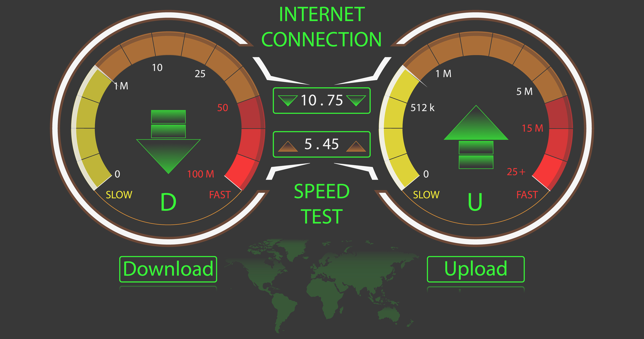This screenshot has width=644, height=339.
Task: Click the left orange triangle beside 5.45
Action: (x=288, y=147)
